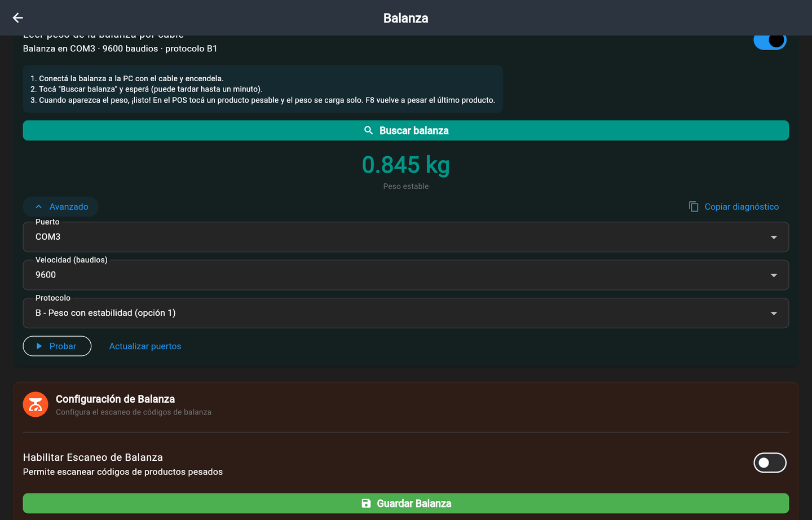Click instruction step 1 about connecting balanza

[x=127, y=78]
